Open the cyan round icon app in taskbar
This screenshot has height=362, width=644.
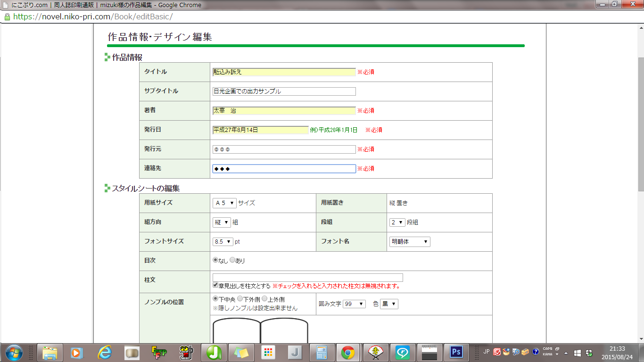[x=403, y=352]
